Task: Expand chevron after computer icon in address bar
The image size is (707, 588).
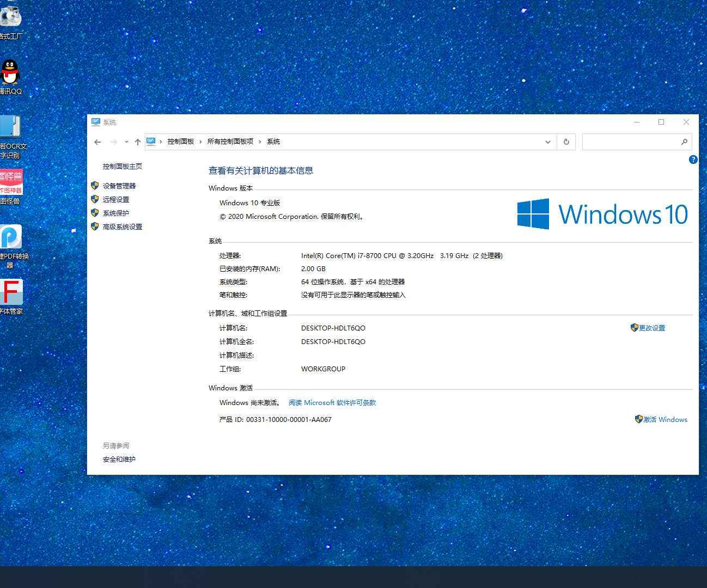Action: pos(161,142)
